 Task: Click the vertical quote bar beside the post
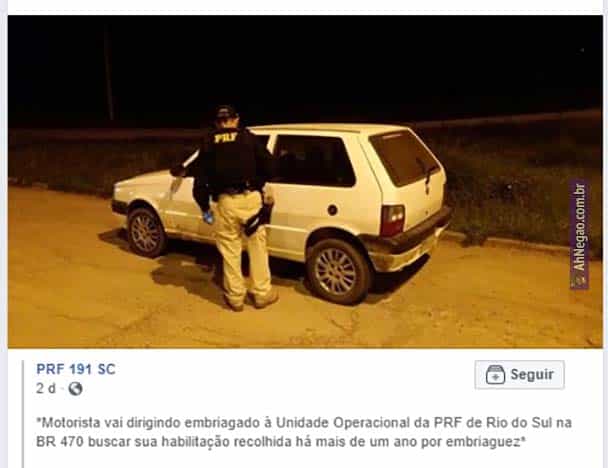point(23,414)
